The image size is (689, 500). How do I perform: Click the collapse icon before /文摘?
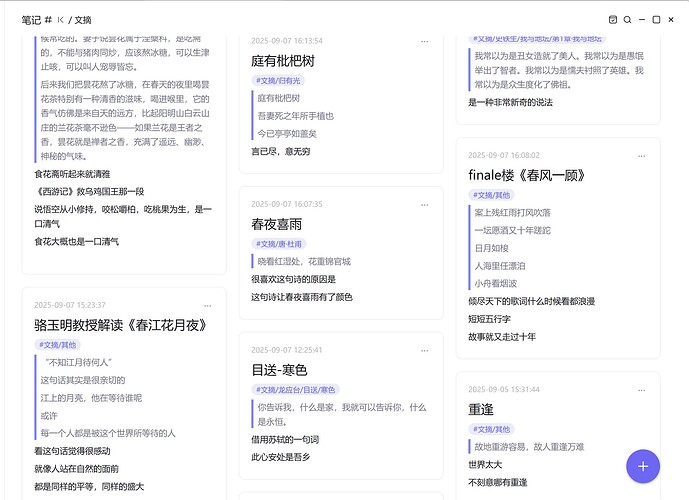pos(61,19)
